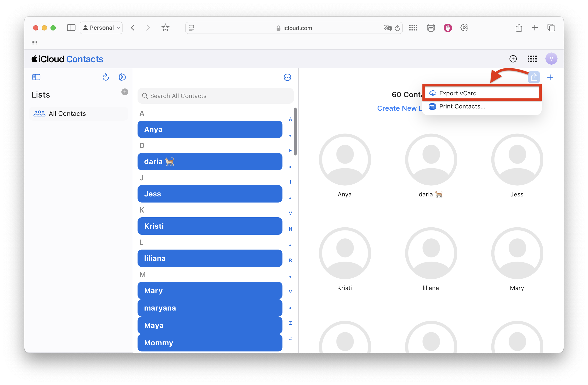Image resolution: width=588 pixels, height=385 pixels.
Task: Click liliana's avatar thumbnail
Action: click(431, 253)
